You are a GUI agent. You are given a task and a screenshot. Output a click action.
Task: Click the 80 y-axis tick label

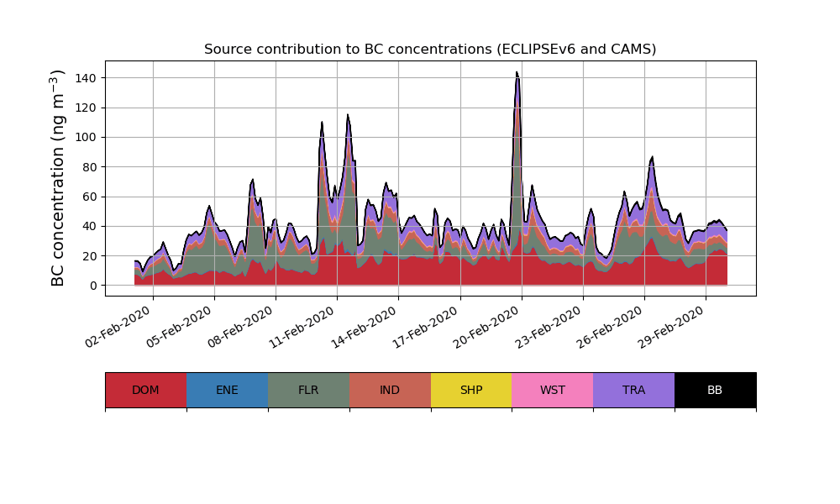tap(90, 167)
